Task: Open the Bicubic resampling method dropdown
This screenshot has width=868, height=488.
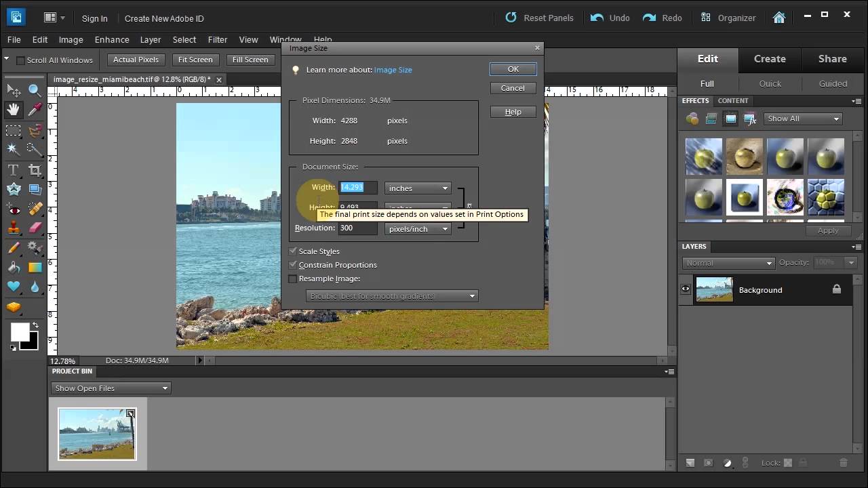Action: pos(392,296)
